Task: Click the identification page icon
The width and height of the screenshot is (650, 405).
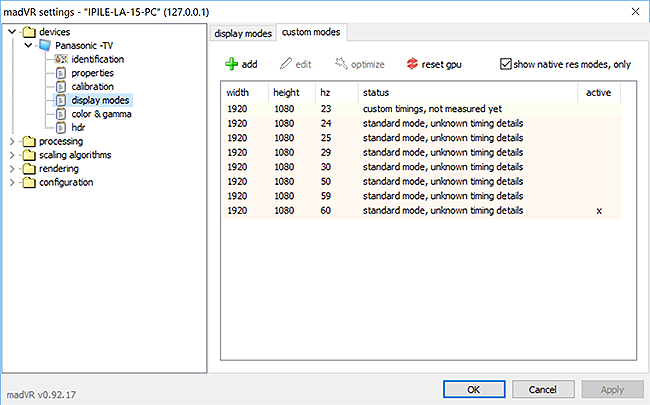Action: [x=61, y=59]
